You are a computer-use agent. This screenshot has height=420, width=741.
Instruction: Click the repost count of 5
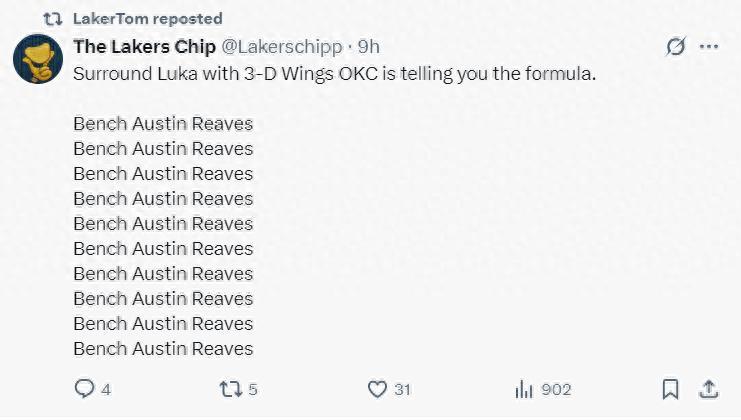pos(253,389)
